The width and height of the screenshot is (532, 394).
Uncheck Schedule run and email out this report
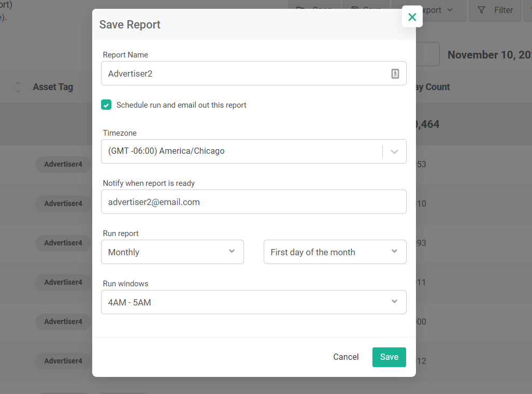click(106, 105)
